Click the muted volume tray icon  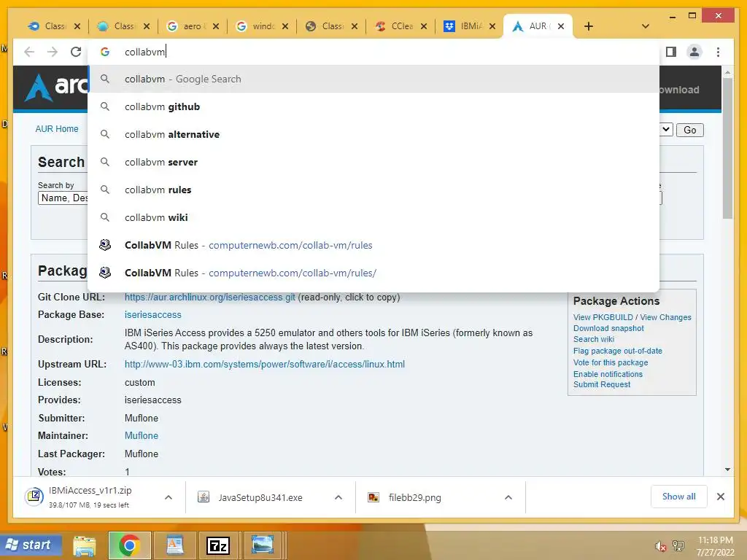click(660, 546)
